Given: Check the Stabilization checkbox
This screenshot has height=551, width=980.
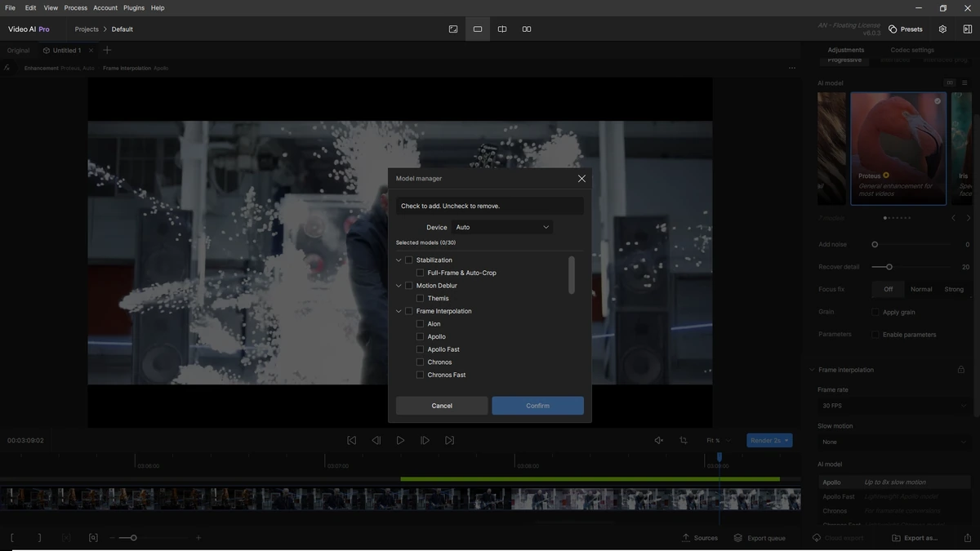Looking at the screenshot, I should coord(409,260).
